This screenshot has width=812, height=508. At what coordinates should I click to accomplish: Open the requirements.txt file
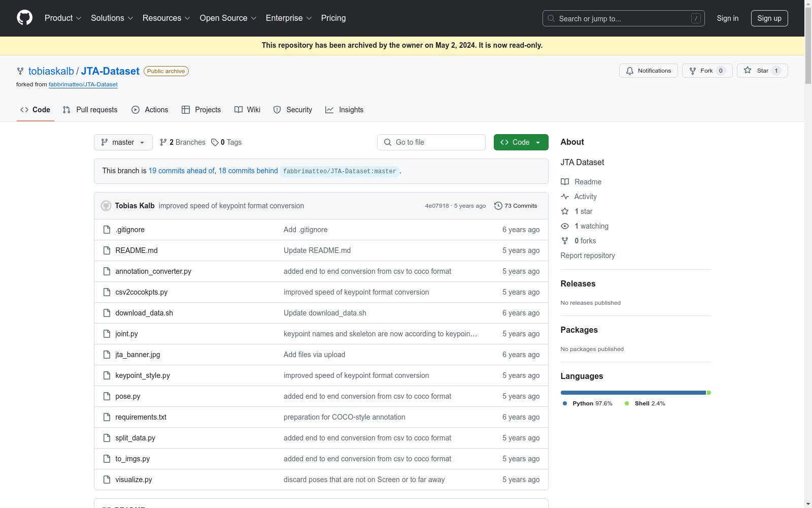coord(141,417)
